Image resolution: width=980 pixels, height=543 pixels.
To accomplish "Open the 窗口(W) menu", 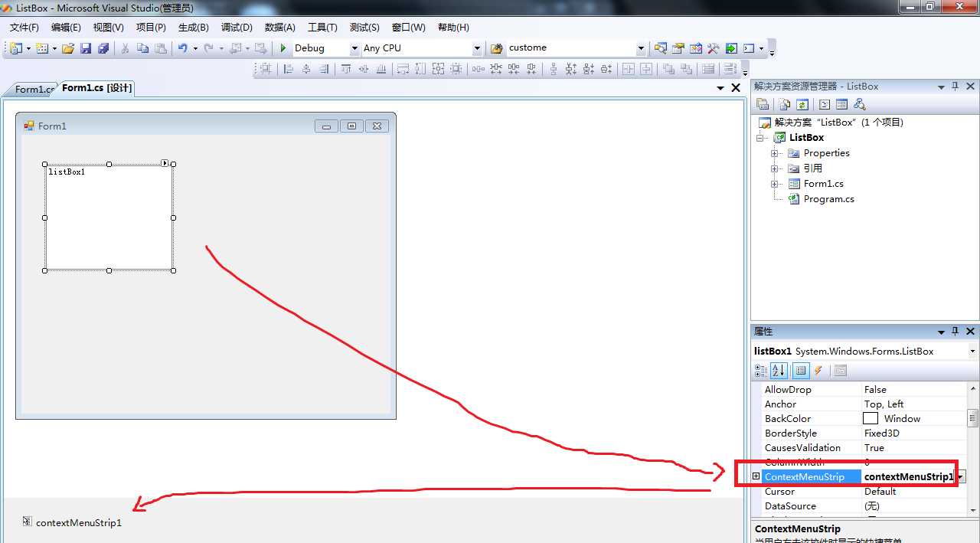I will 408,28.
